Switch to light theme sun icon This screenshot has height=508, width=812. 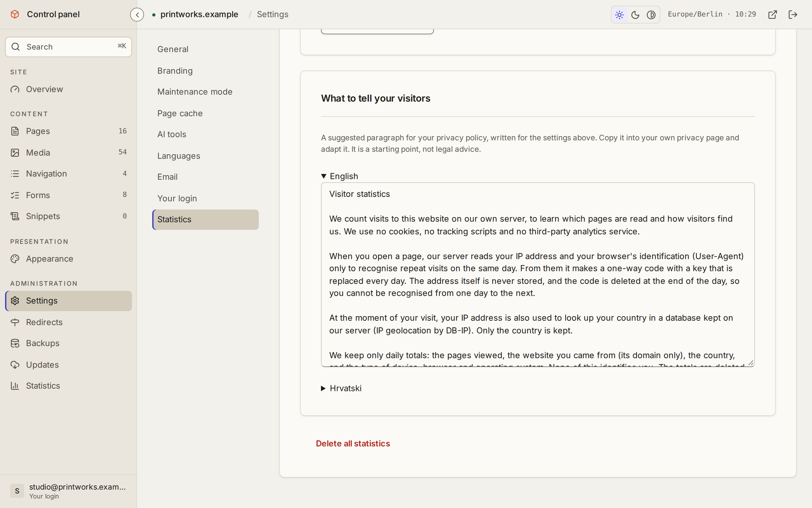coord(619,15)
